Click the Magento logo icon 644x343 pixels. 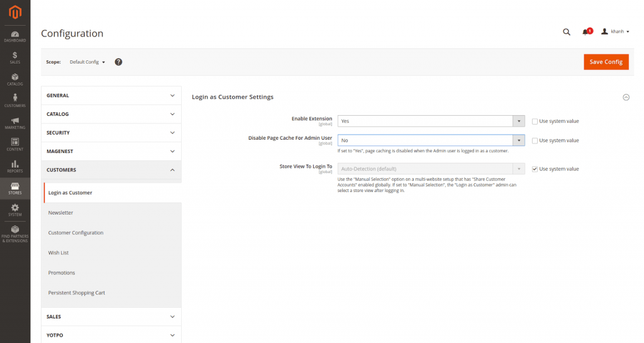pos(15,12)
